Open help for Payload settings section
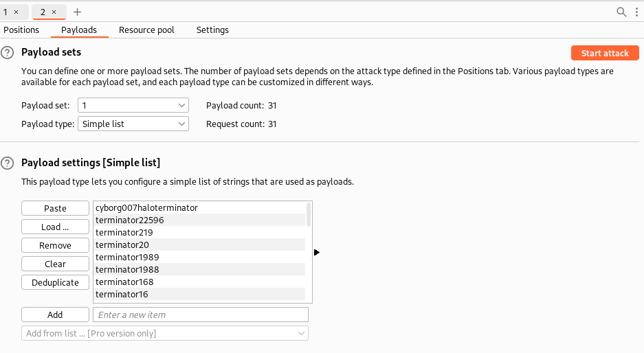 pos(8,163)
